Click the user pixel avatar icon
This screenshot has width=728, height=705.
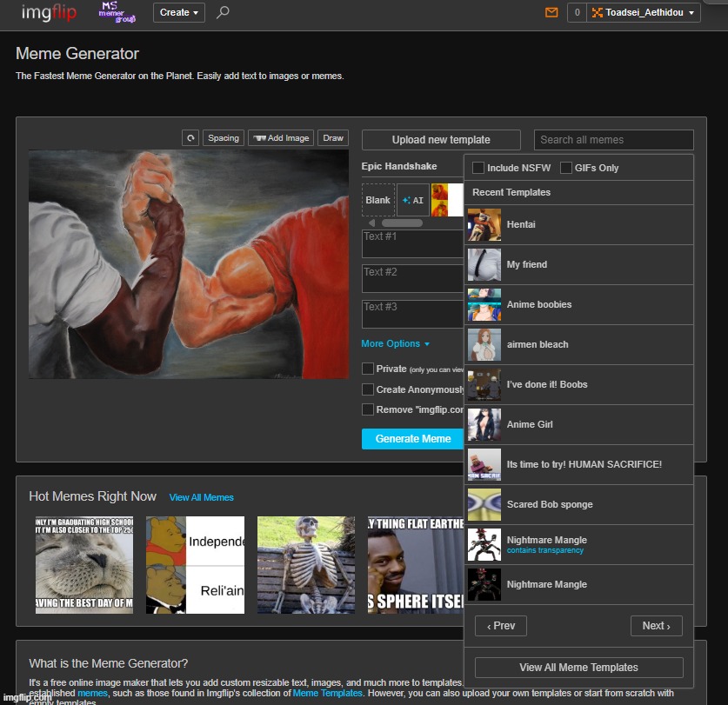pos(597,12)
